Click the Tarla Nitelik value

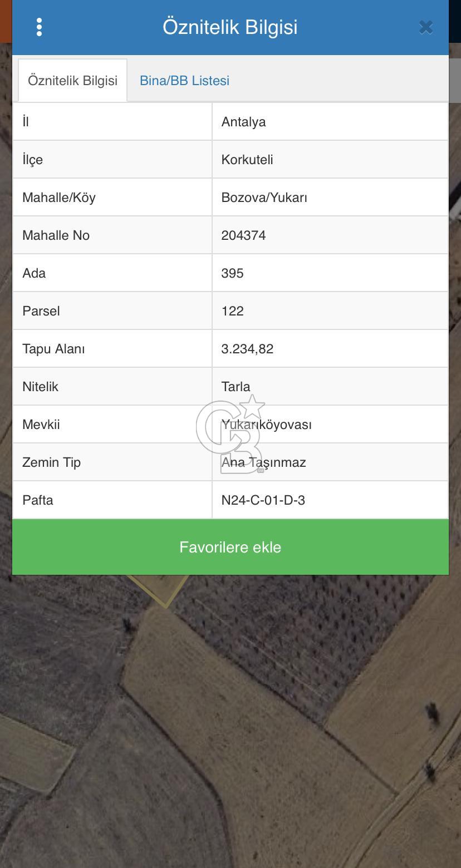tap(236, 387)
